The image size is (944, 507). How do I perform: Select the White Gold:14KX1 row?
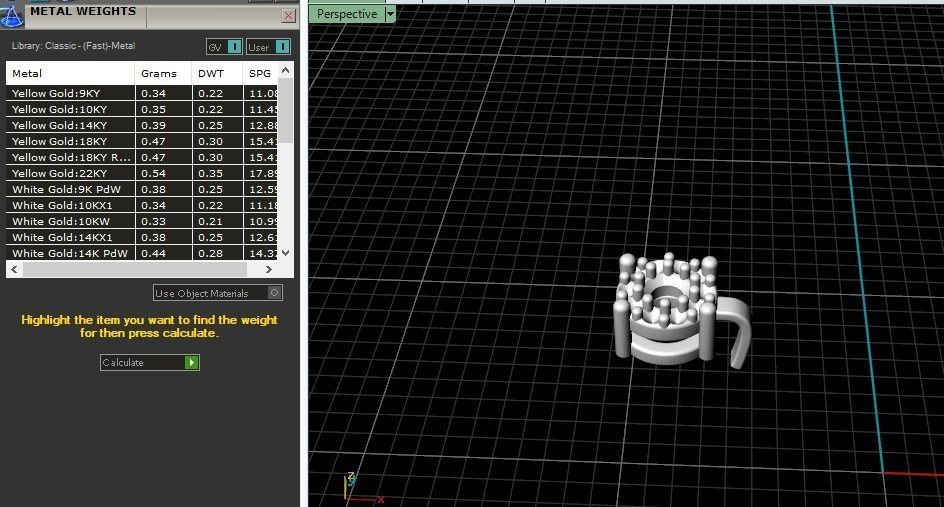pos(142,237)
